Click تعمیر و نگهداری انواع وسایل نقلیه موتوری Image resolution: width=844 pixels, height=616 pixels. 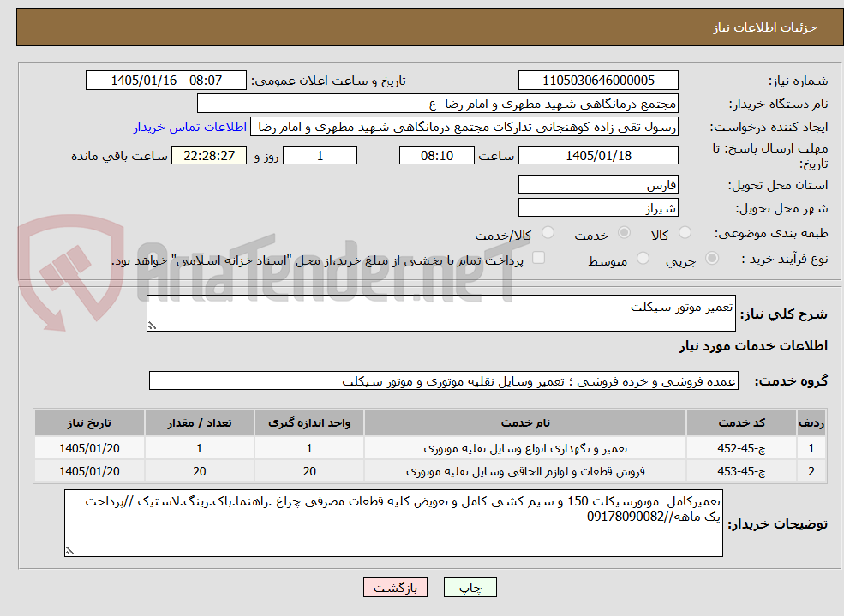coord(524,448)
